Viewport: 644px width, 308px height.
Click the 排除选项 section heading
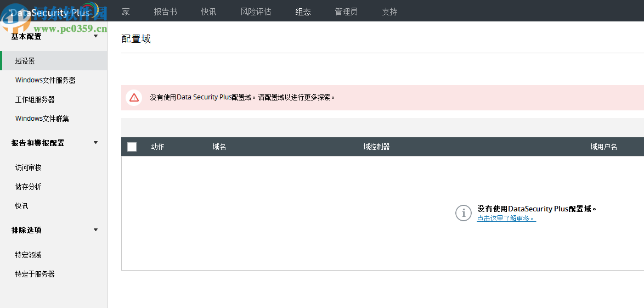26,230
